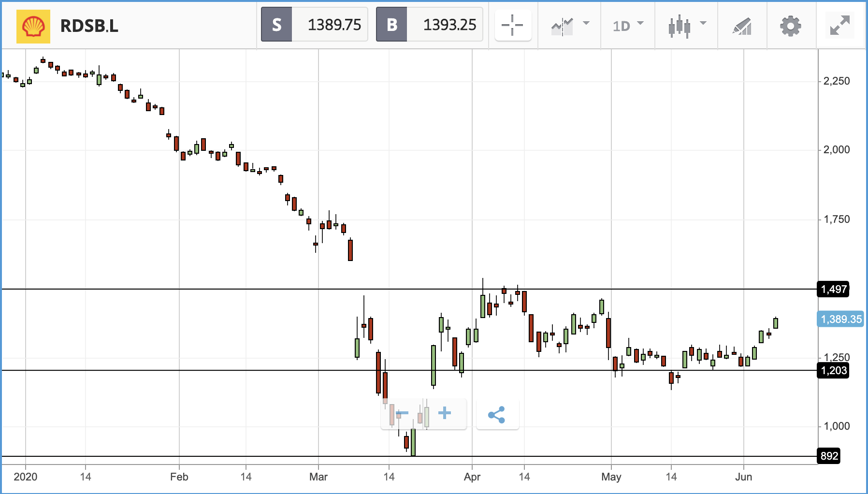Click the current price label 1,389.35
This screenshot has width=868, height=494.
(x=840, y=319)
